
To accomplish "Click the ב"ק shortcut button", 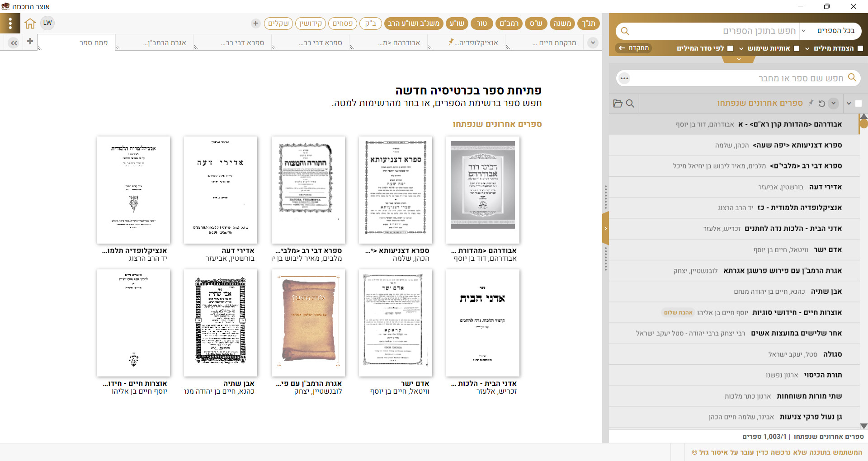I will point(371,24).
